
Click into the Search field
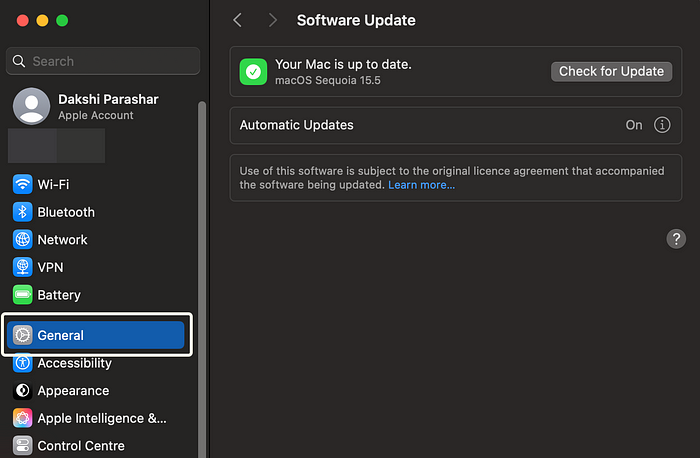tap(103, 61)
